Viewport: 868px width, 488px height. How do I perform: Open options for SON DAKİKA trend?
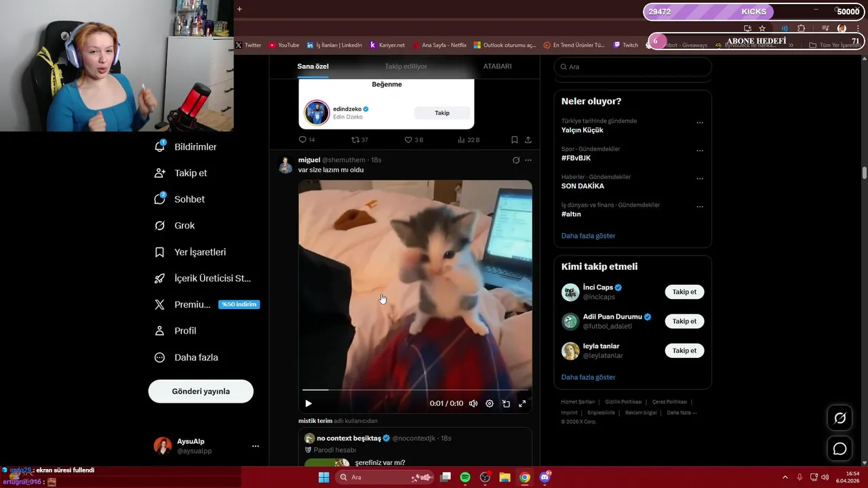pyautogui.click(x=700, y=179)
